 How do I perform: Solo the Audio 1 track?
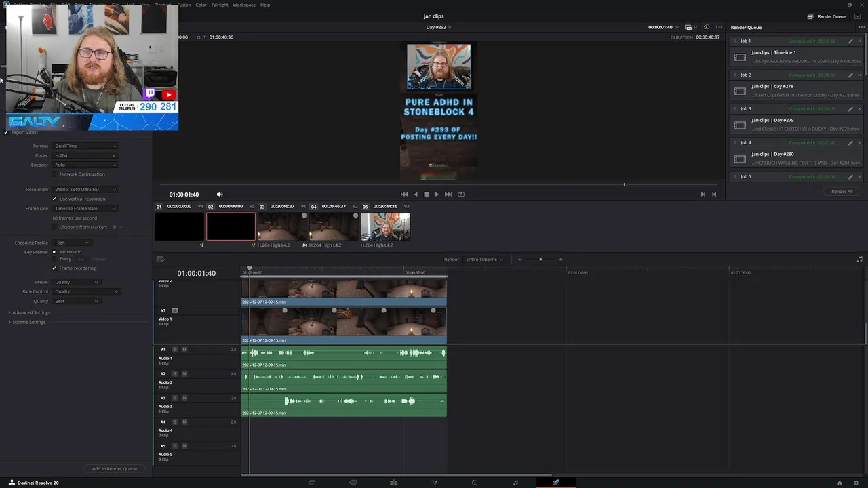pos(174,350)
